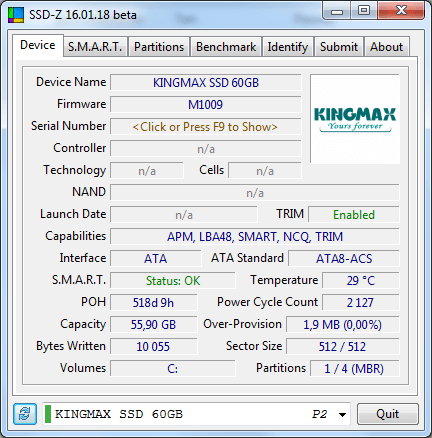Screen dimensions: 432x438
Task: Click the Technology n/a field
Action: (x=147, y=171)
